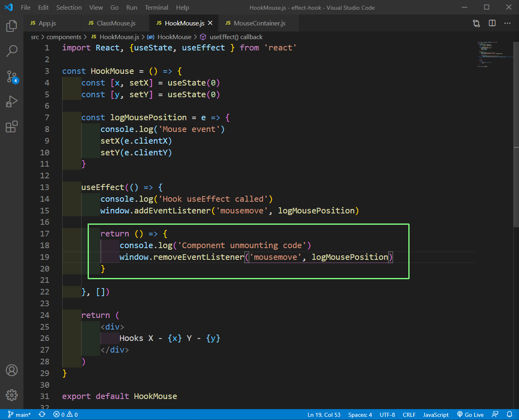Click line number 13 in gutter

click(45, 187)
